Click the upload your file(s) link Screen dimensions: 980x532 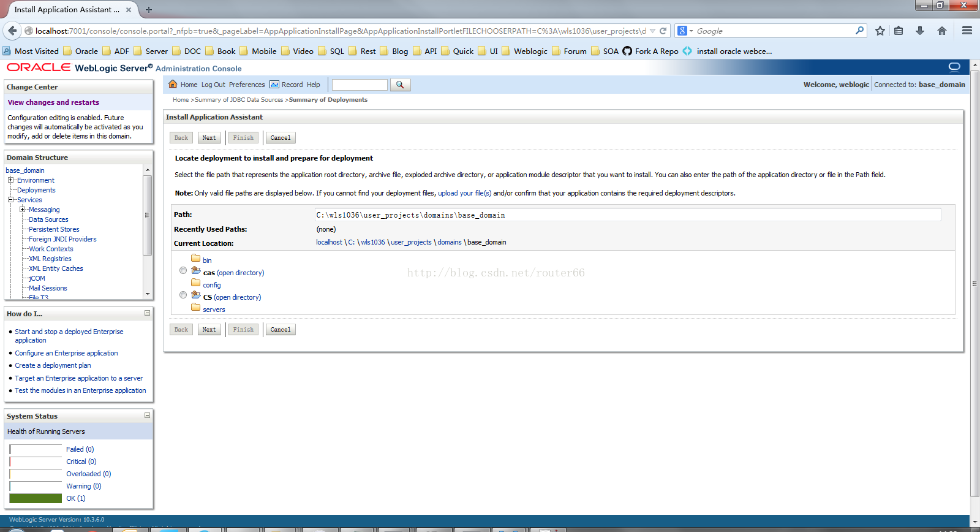click(464, 193)
